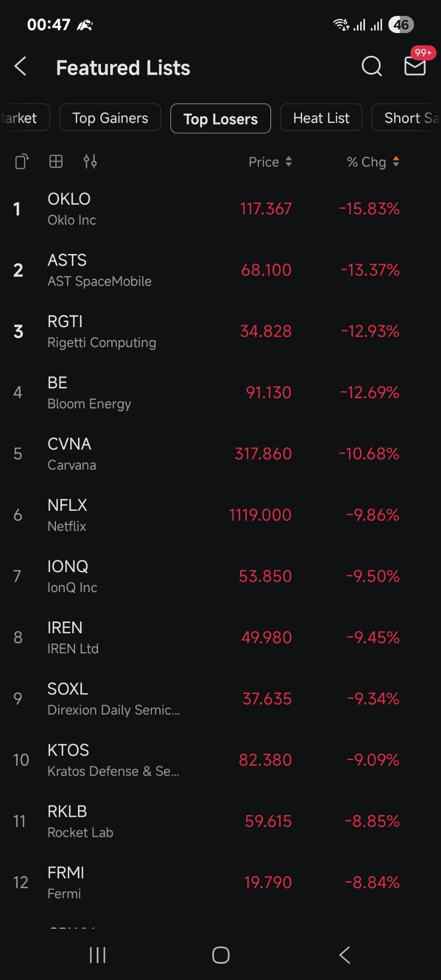Open the mail inbox with 99+ badge
This screenshot has height=980, width=441.
tap(415, 66)
